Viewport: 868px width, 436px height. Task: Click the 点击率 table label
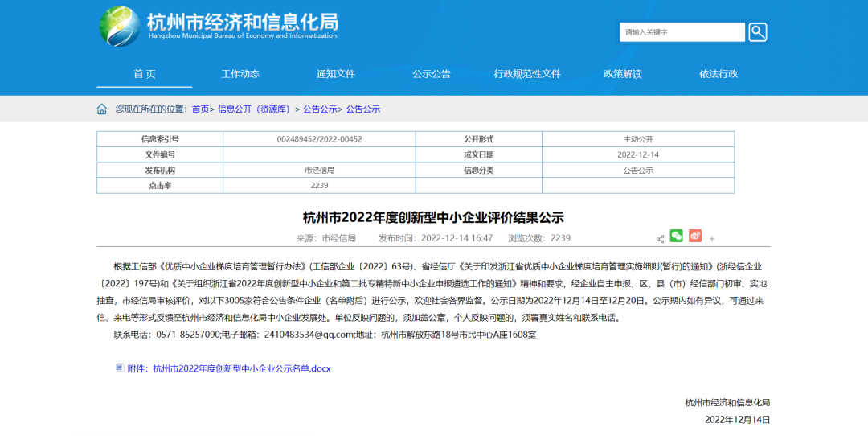click(x=160, y=186)
